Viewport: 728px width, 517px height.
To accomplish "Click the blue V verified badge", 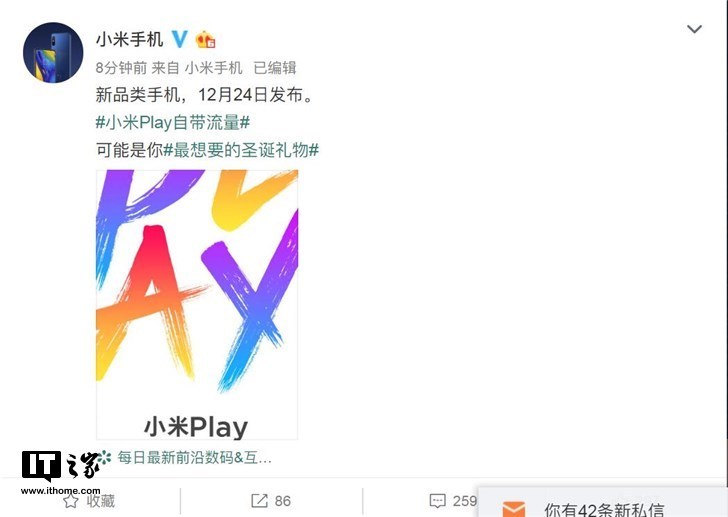I will pyautogui.click(x=180, y=39).
